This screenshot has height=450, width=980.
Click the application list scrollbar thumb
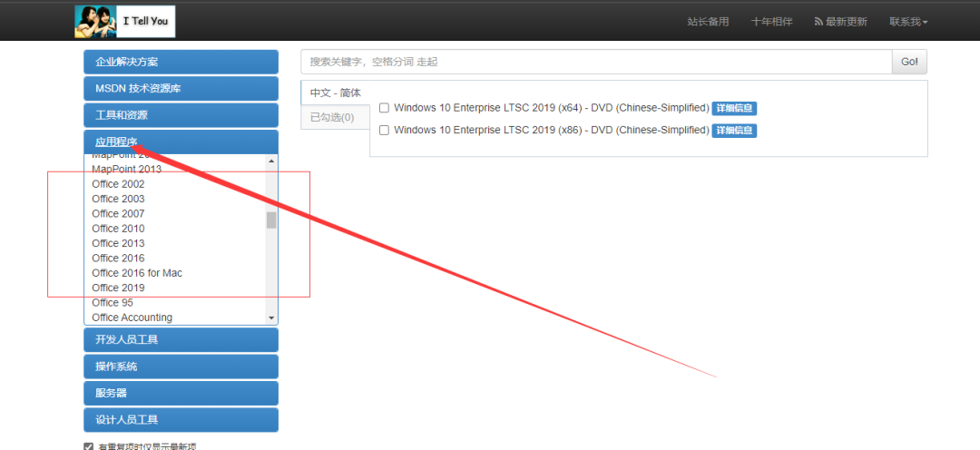pos(271,220)
